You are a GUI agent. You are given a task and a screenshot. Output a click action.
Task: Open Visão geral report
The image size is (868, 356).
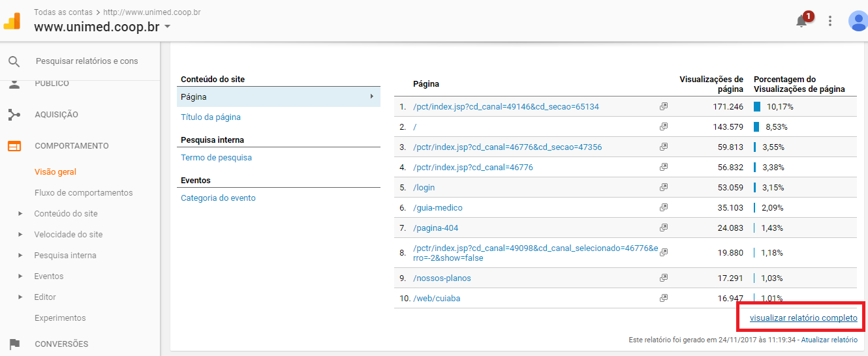55,172
